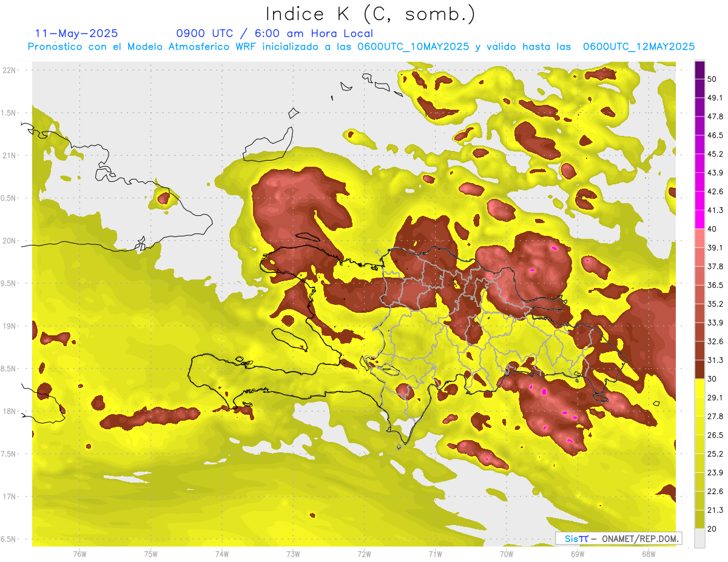This screenshot has width=728, height=562.
Task: Click longitude label "70W"
Action: (506, 554)
